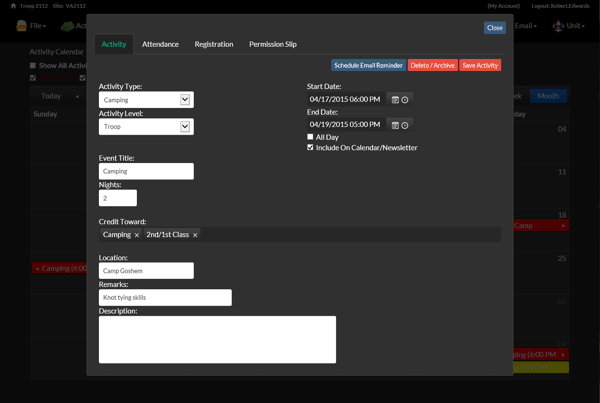Viewport: 600px width, 403px height.
Task: Open calendar picker for Start Date
Action: pyautogui.click(x=395, y=100)
